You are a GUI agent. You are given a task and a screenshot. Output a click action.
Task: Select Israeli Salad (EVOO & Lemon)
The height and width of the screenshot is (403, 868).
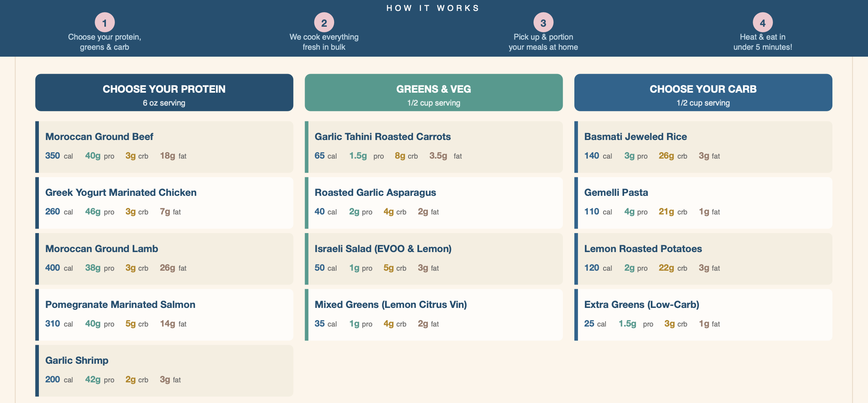434,259
